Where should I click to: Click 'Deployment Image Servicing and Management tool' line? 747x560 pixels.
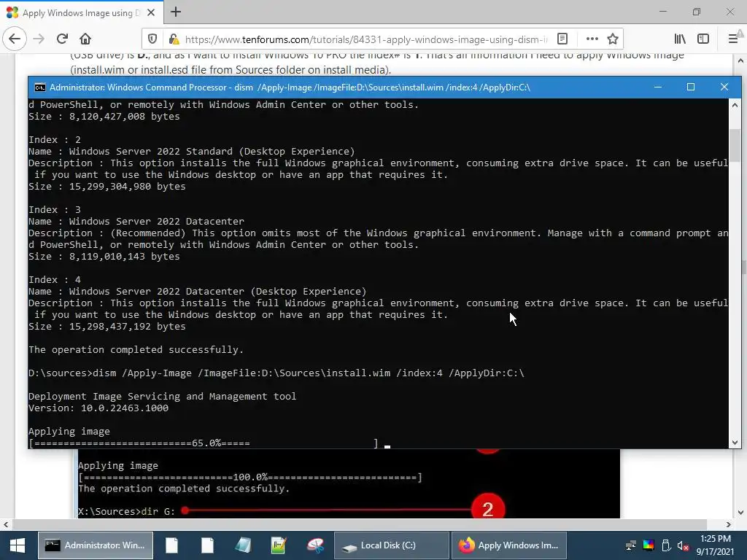[162, 396]
